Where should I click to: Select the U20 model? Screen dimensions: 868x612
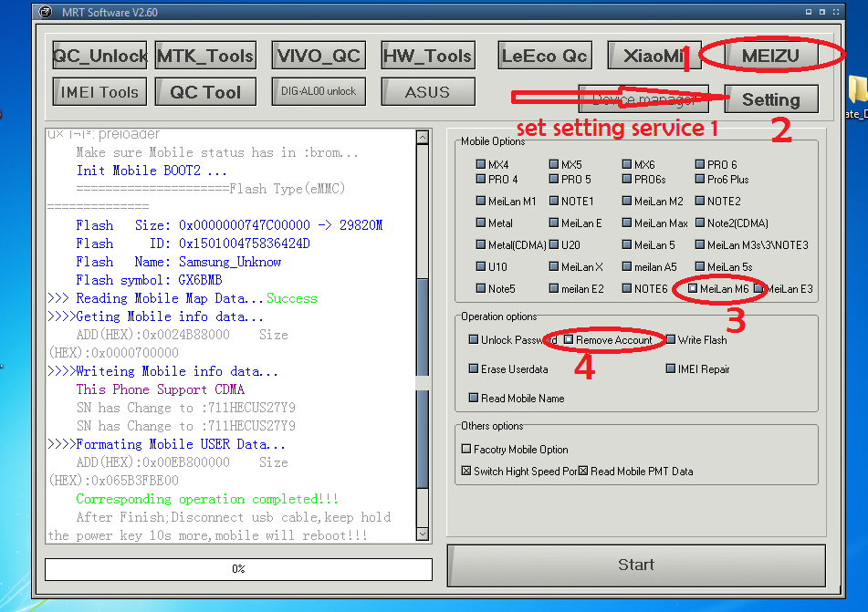coord(554,244)
